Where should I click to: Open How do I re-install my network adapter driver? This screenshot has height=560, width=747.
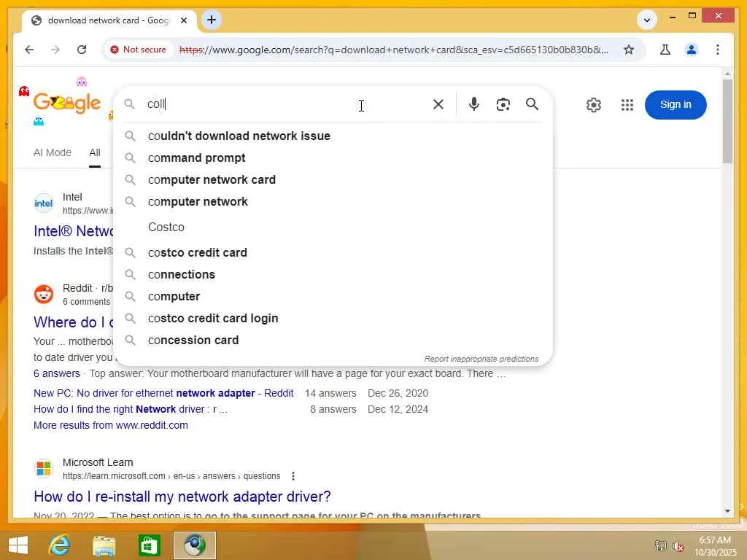pos(182,497)
